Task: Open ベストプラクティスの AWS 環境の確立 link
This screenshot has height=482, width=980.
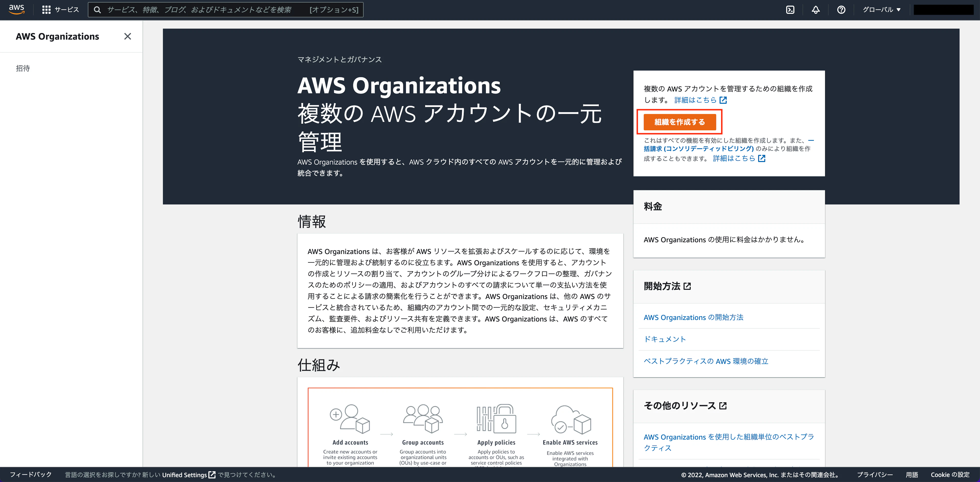Action: tap(706, 361)
